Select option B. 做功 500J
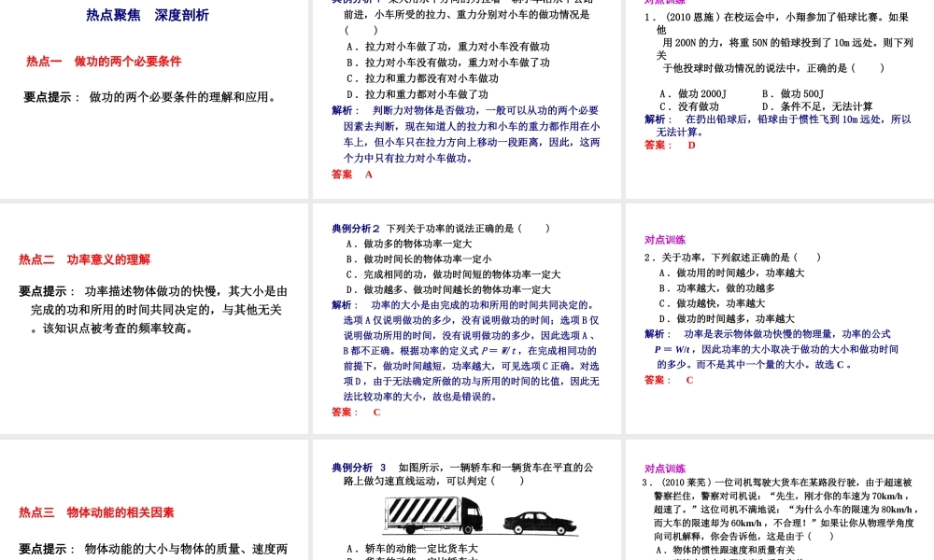The height and width of the screenshot is (560, 934). click(x=793, y=94)
